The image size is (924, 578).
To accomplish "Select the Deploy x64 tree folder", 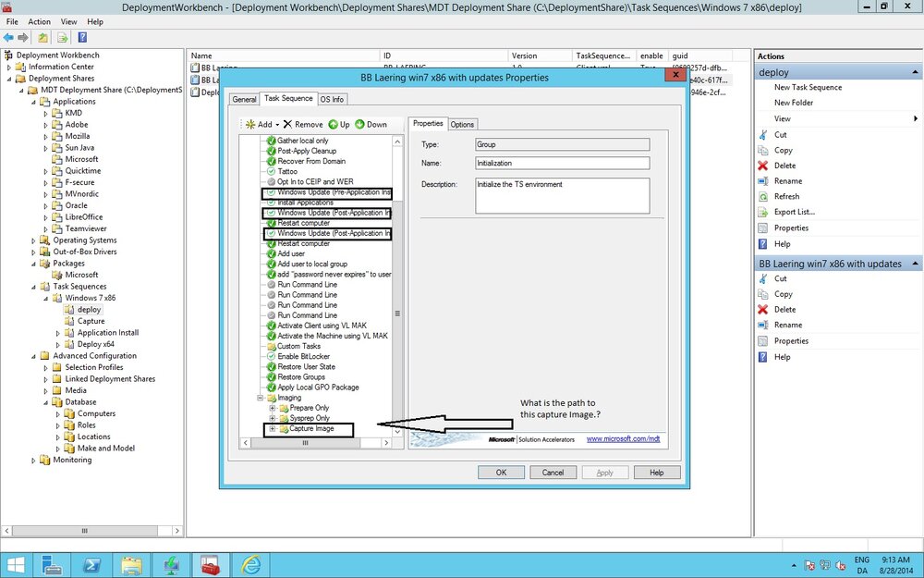I will tap(95, 344).
